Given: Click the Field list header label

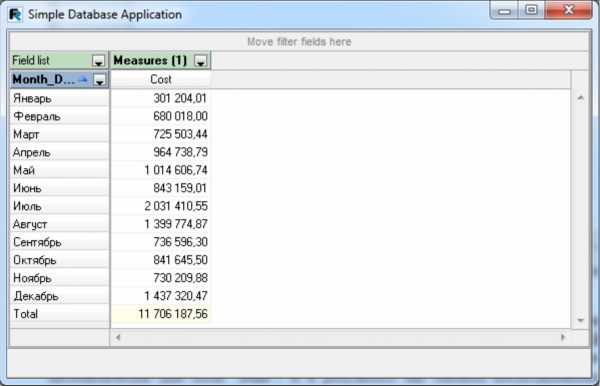Looking at the screenshot, I should click(x=31, y=60).
